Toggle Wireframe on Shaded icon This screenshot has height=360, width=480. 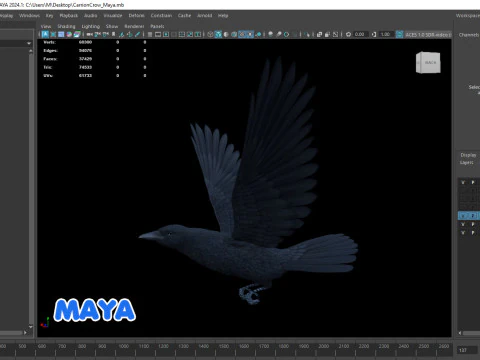(x=234, y=34)
